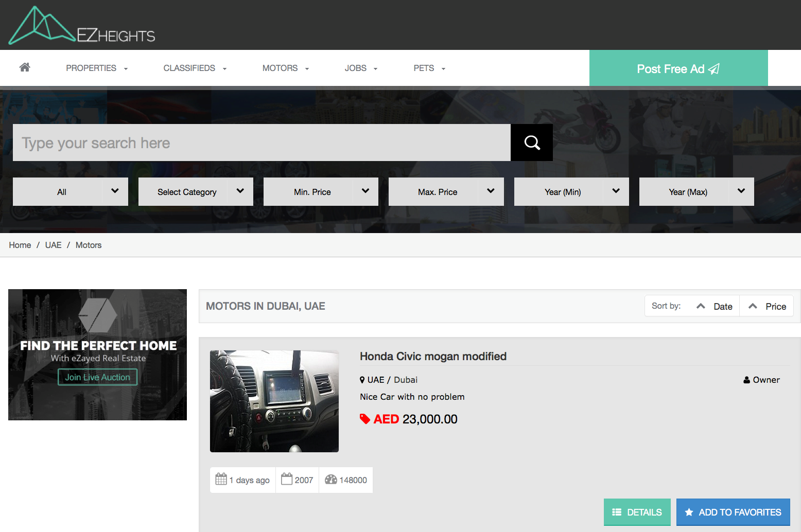Click the AED 23,000.00 price text

415,419
